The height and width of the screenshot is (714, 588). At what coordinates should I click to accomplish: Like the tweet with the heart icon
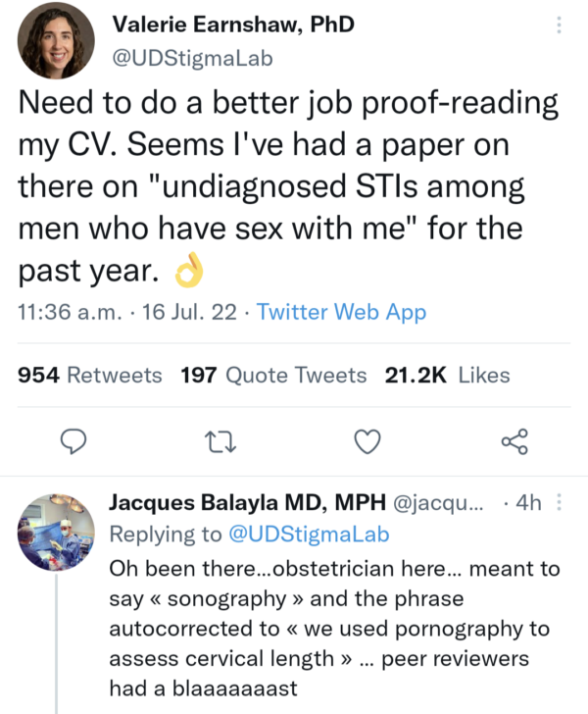coord(367,441)
